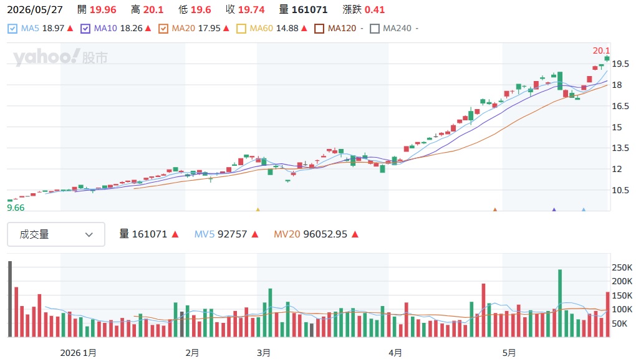Click the MA10 label text
Viewport: 636px width, 364px height.
(105, 29)
